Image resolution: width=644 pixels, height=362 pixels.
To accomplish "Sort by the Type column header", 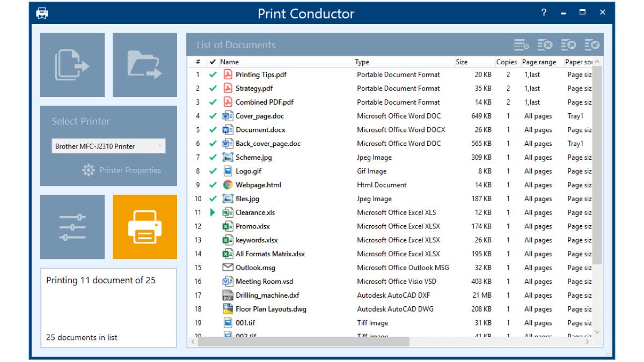I will point(404,62).
